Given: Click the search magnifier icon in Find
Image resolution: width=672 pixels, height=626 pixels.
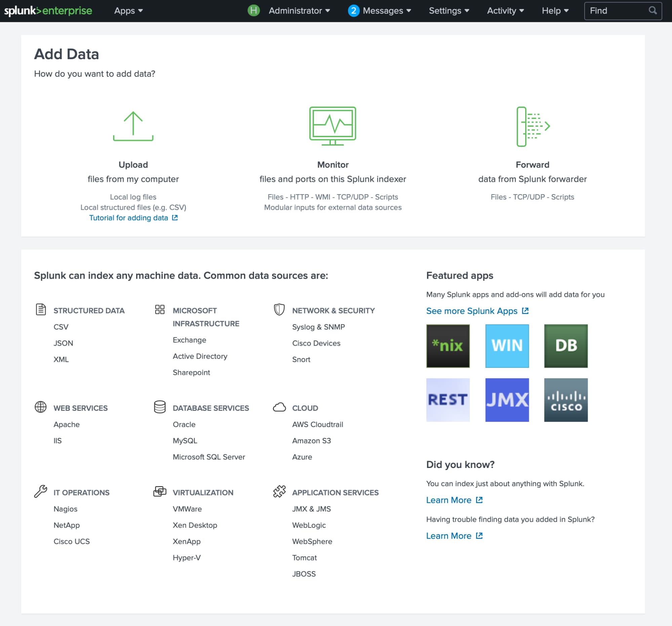Looking at the screenshot, I should coord(653,10).
